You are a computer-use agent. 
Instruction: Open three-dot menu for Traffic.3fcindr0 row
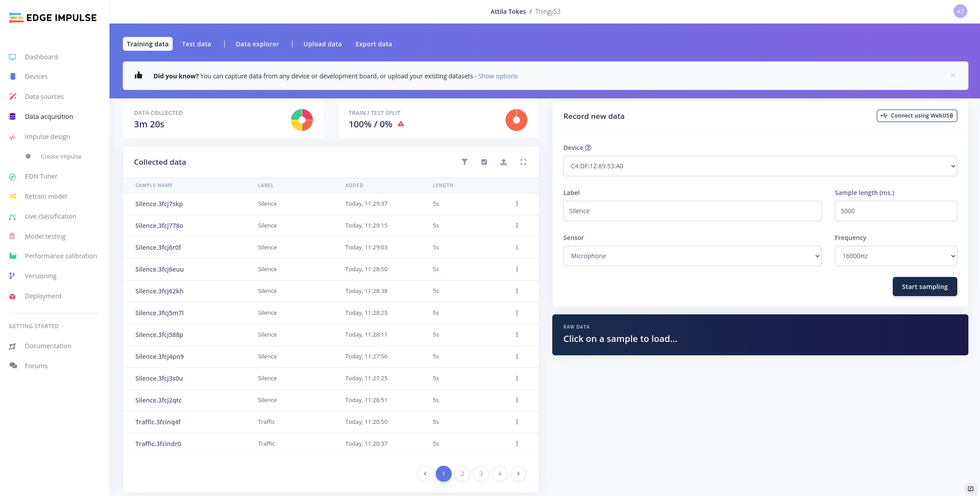tap(517, 444)
